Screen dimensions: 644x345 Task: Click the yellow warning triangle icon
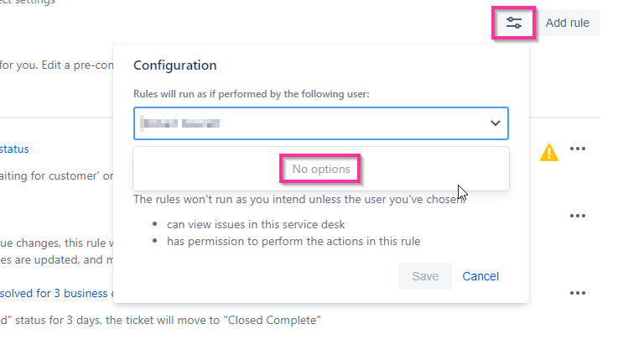coord(549,152)
